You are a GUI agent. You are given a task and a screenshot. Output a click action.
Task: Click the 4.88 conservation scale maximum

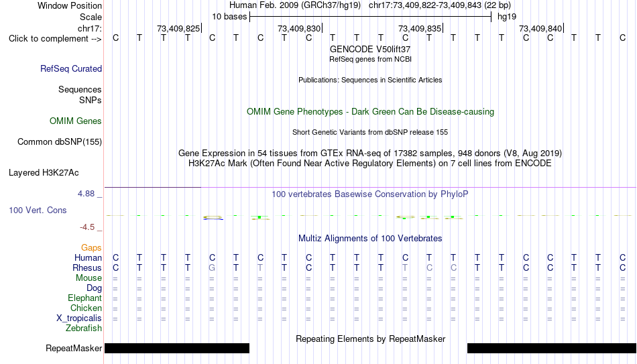(86, 194)
